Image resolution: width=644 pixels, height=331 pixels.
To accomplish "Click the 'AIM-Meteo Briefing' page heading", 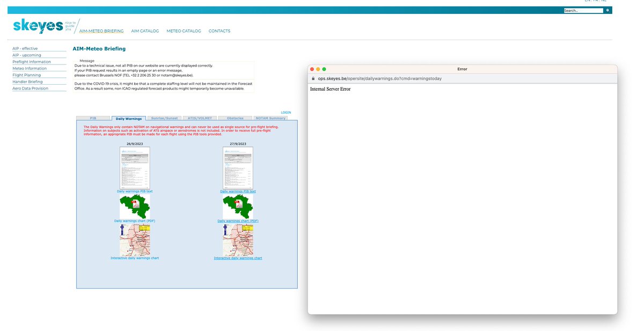I will tap(99, 49).
